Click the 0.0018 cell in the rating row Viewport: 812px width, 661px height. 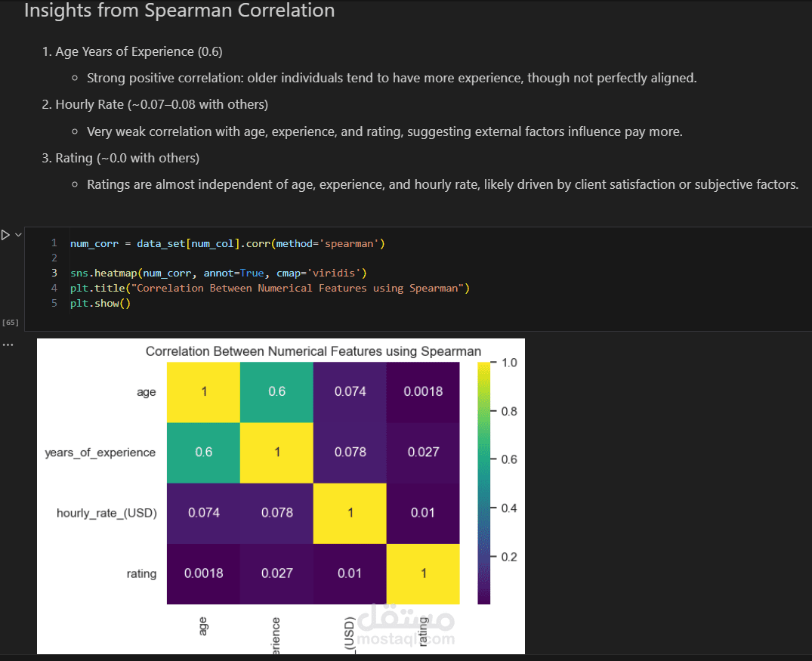203,574
